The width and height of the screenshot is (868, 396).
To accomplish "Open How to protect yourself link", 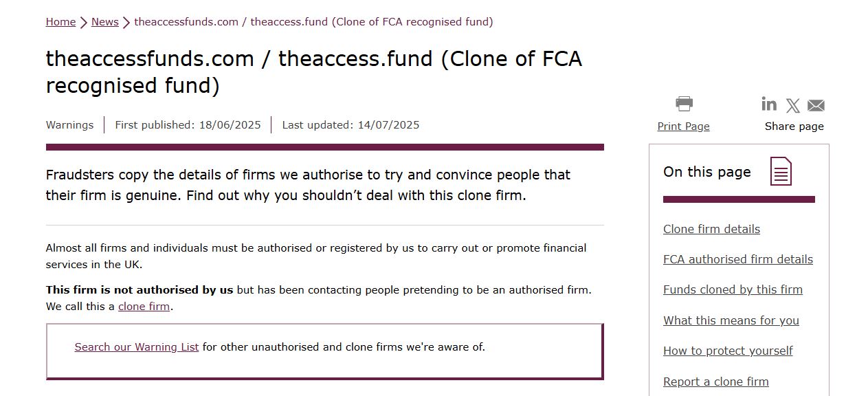I will pyautogui.click(x=728, y=351).
